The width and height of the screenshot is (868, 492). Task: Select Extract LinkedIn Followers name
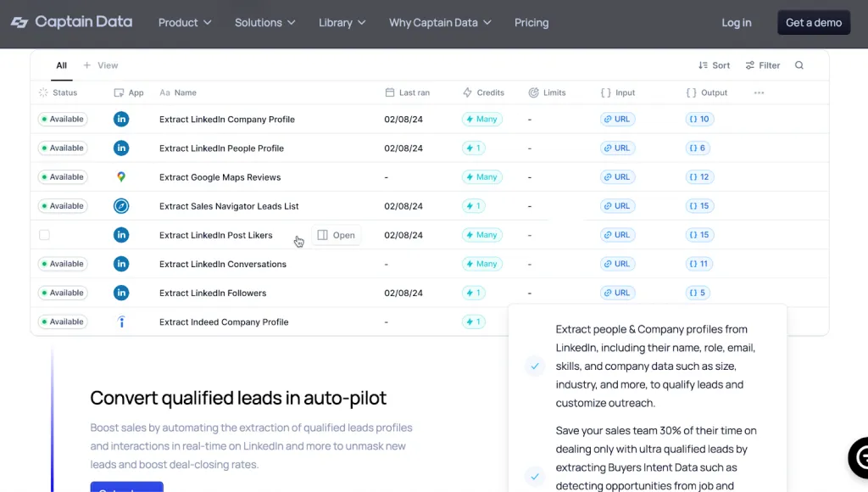click(213, 294)
